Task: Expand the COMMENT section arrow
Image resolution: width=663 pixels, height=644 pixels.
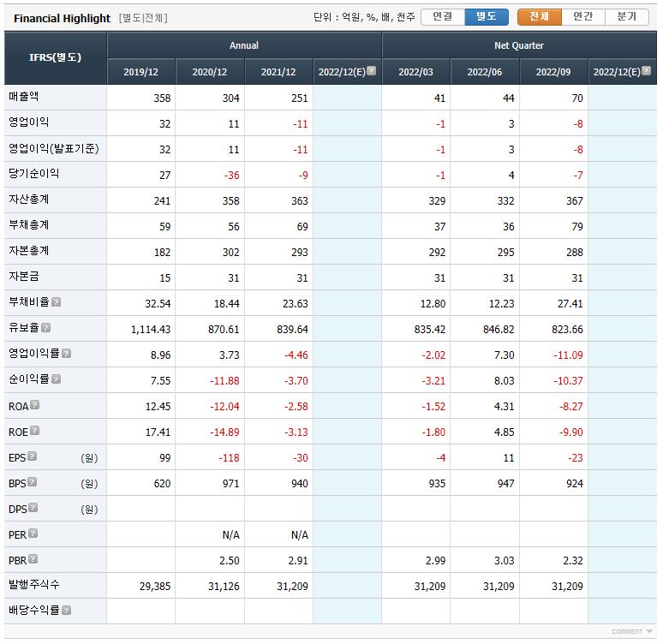Action: (x=649, y=631)
